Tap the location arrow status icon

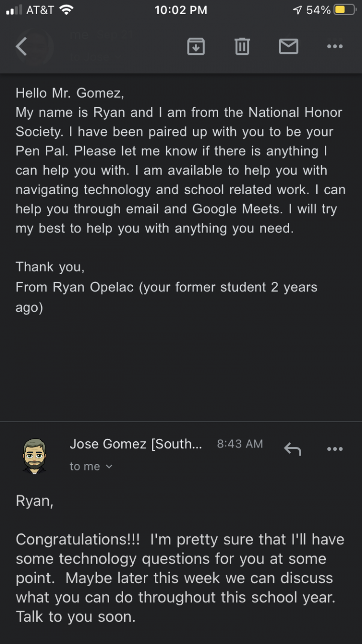[x=297, y=10]
